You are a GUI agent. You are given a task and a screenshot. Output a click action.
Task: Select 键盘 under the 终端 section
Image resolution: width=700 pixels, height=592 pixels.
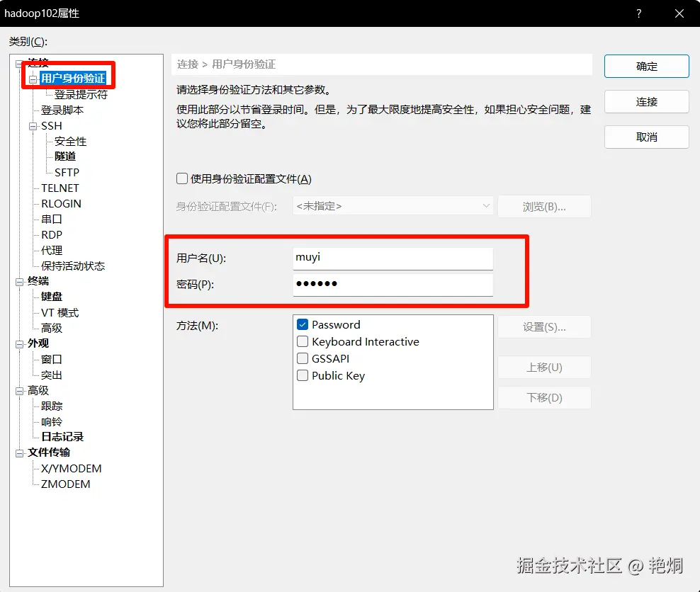51,297
